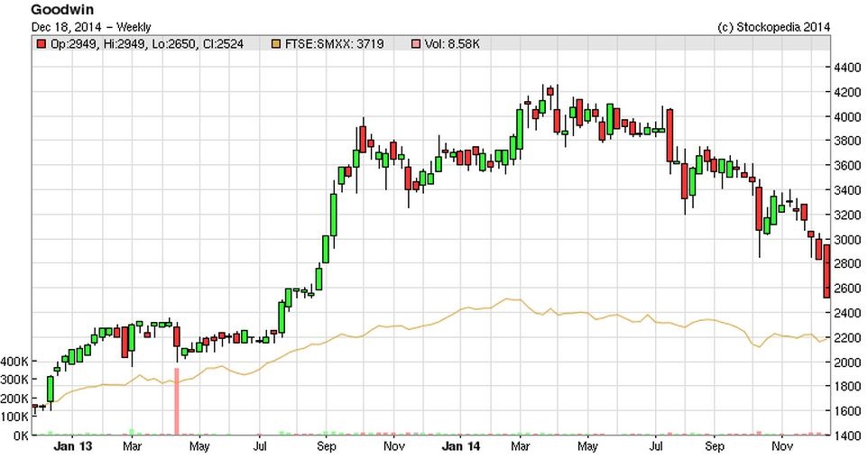
Task: Click the peak of the orange FTSE line
Action: (x=507, y=299)
